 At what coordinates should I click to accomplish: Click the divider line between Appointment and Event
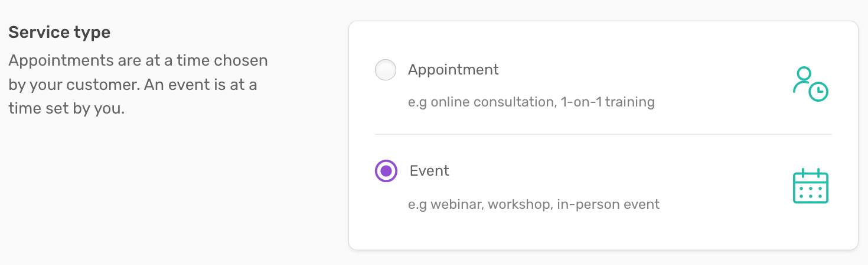pos(603,134)
